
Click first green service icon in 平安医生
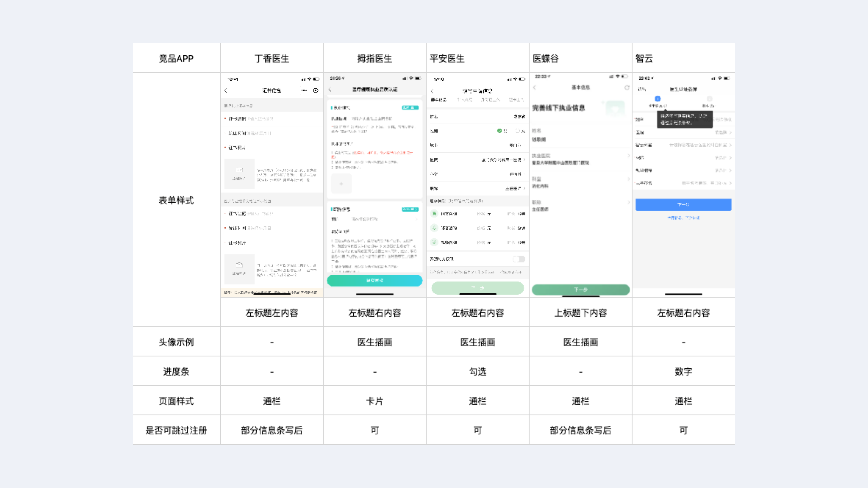point(434,214)
